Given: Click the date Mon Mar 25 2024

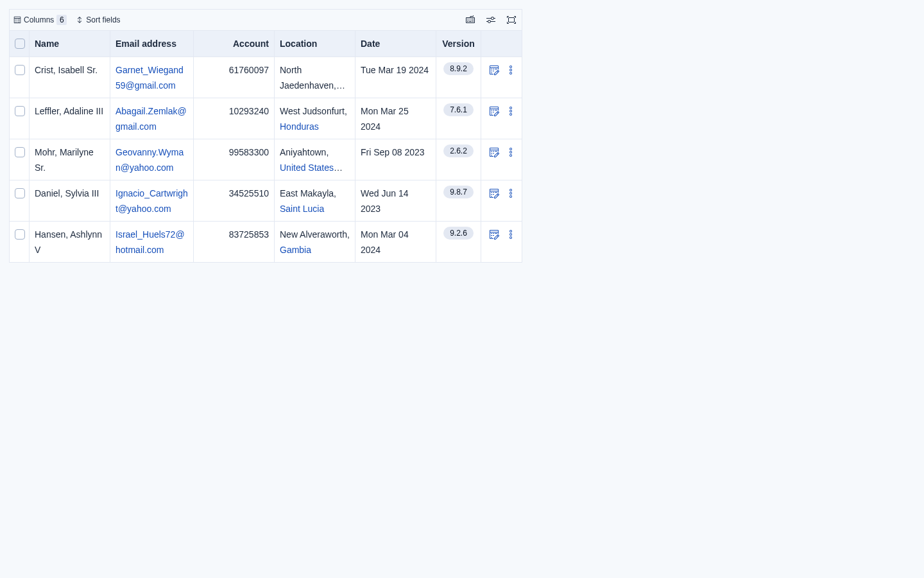Looking at the screenshot, I should click(384, 119).
